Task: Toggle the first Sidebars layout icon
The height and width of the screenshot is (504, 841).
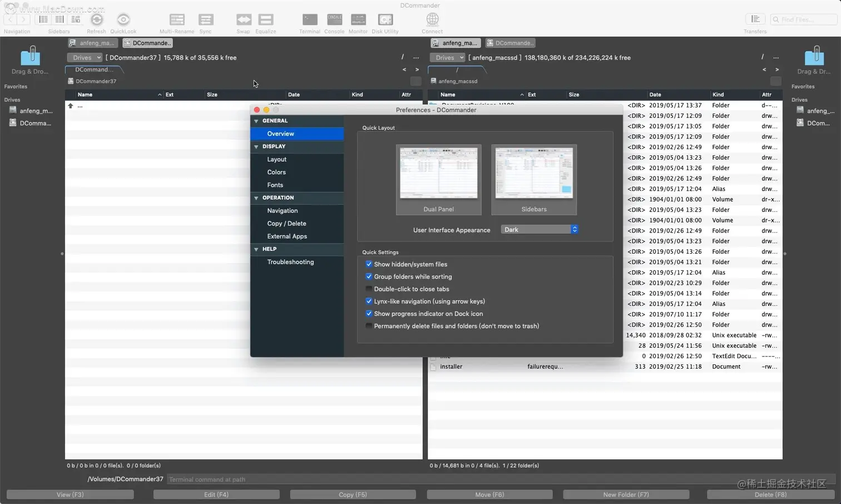Action: [43, 19]
